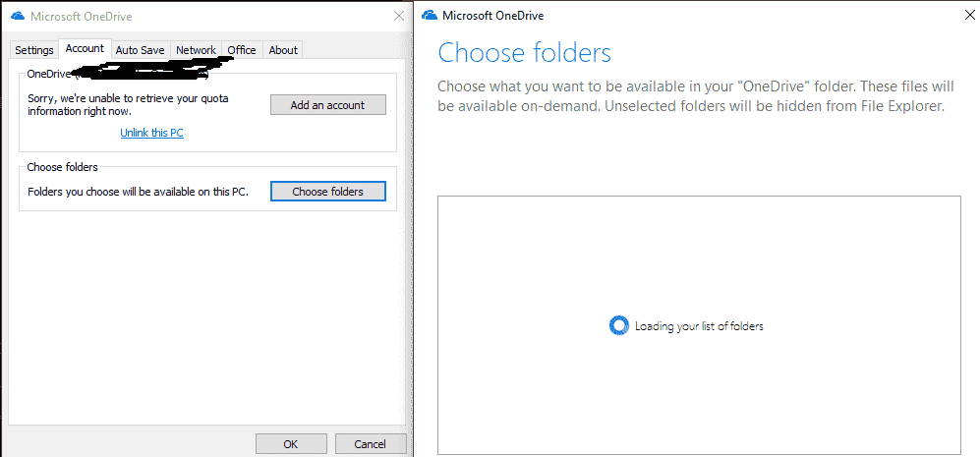
Task: Click the 'Choose what you want to be available' description
Action: 695,96
